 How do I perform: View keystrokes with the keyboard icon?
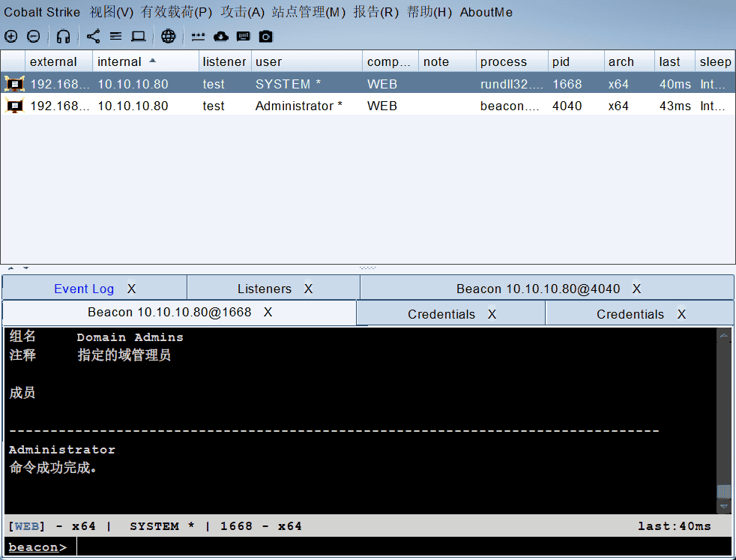pos(243,35)
